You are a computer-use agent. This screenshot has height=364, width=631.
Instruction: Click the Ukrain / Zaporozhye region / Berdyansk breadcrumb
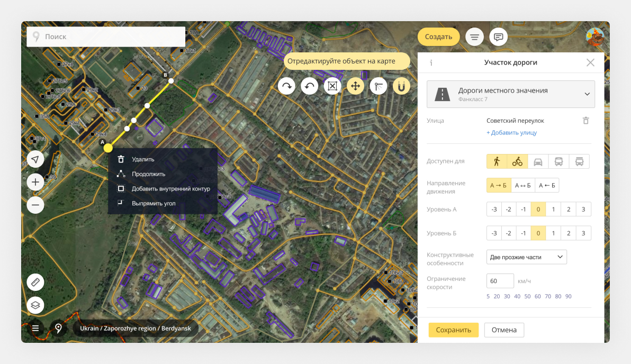pyautogui.click(x=135, y=328)
